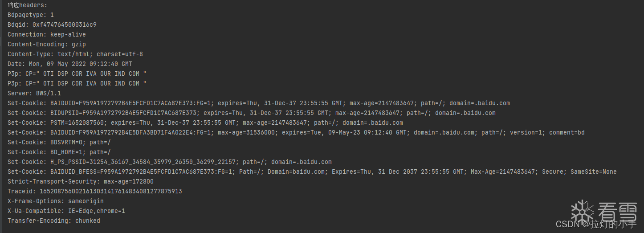Click the Date header line

click(70, 64)
